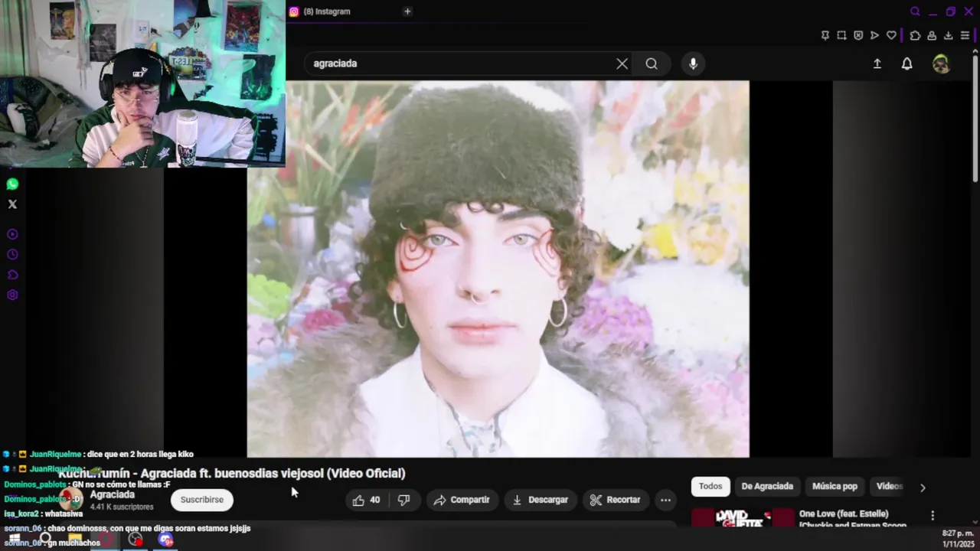This screenshot has height=551, width=980.
Task: Open the YouTube account avatar menu
Action: pos(941,64)
